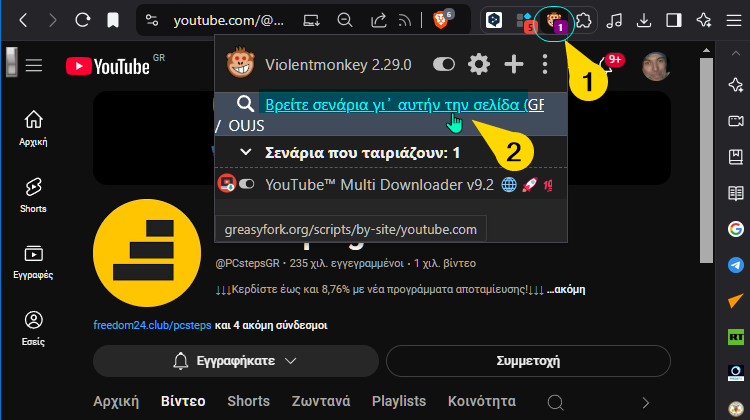Collapse 'Σενάρια που ταιριάζουν: 1' section

click(362, 153)
